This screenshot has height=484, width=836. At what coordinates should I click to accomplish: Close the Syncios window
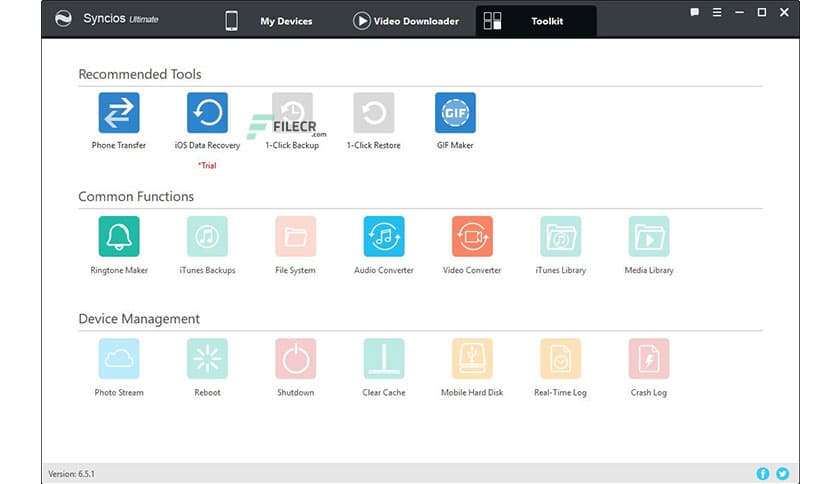784,12
